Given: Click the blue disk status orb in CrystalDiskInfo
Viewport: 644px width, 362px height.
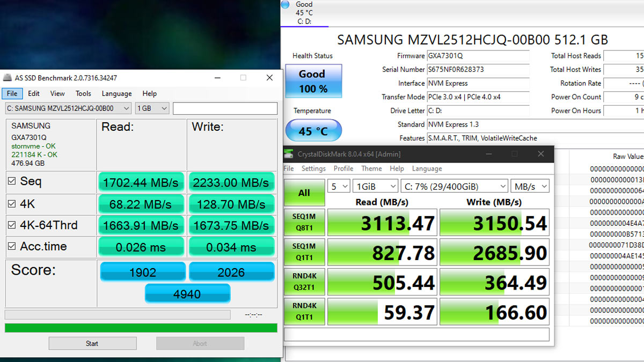Looking at the screenshot, I should (x=285, y=4).
